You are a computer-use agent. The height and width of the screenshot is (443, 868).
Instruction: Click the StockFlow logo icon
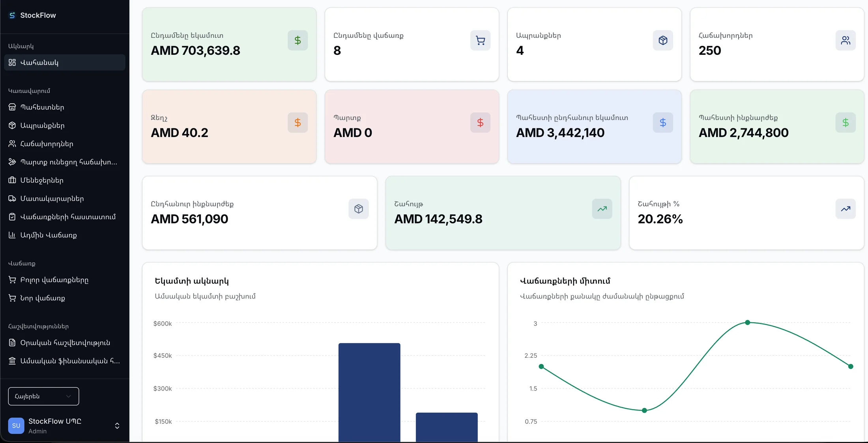click(x=12, y=15)
